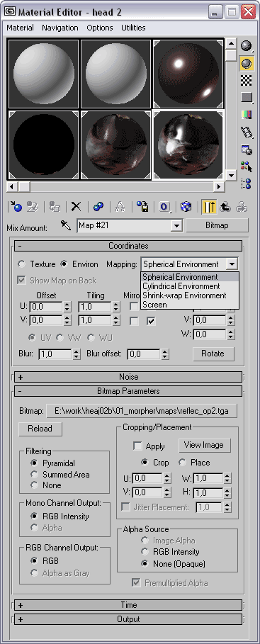Enable the Apply cropping checkbox
Image resolution: width=260 pixels, height=644 pixels.
(137, 446)
